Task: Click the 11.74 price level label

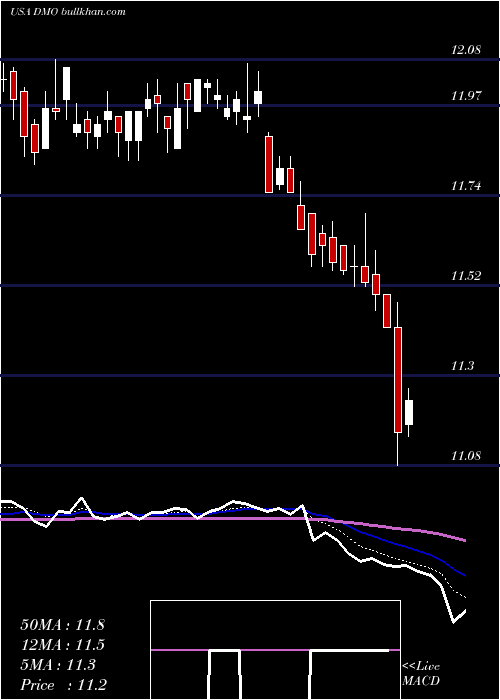Action: (466, 186)
